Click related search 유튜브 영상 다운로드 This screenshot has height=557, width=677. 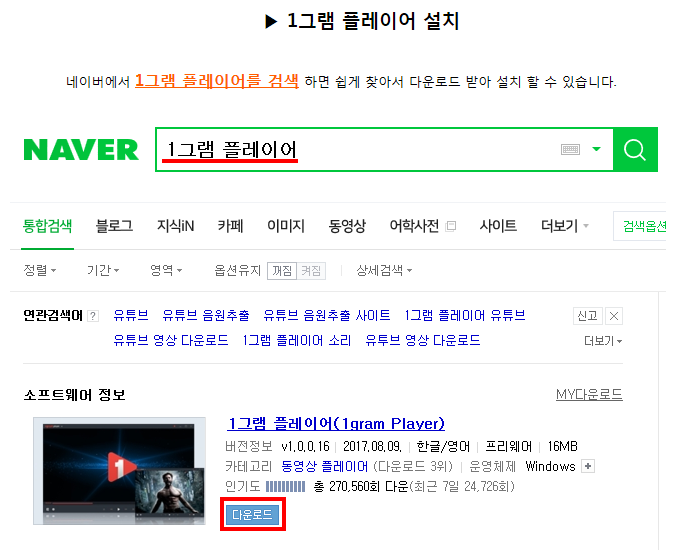[x=171, y=340]
